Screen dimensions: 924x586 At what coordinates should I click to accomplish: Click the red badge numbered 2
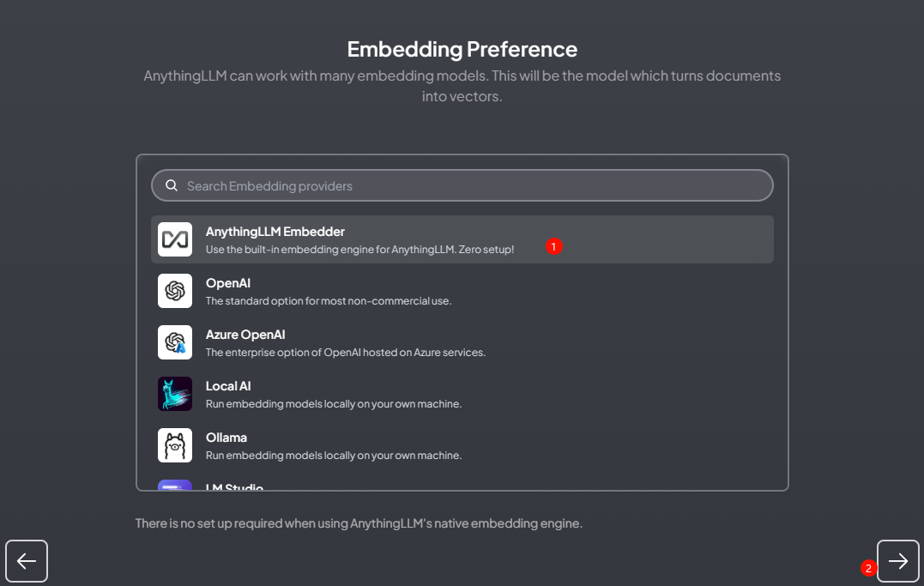click(868, 568)
